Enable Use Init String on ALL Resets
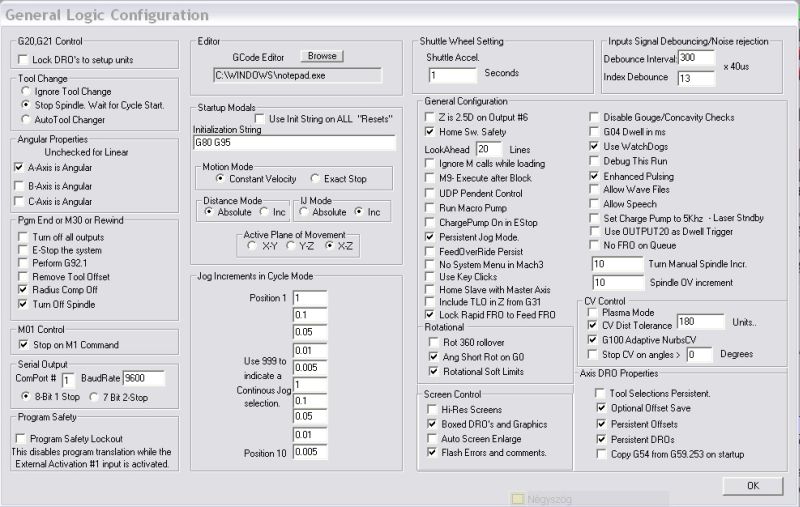 tap(260, 119)
